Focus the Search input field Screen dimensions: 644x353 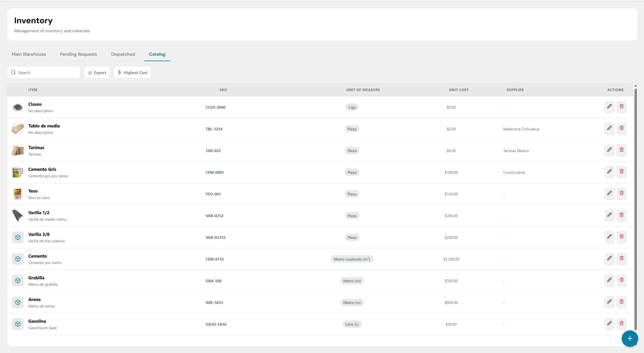44,72
